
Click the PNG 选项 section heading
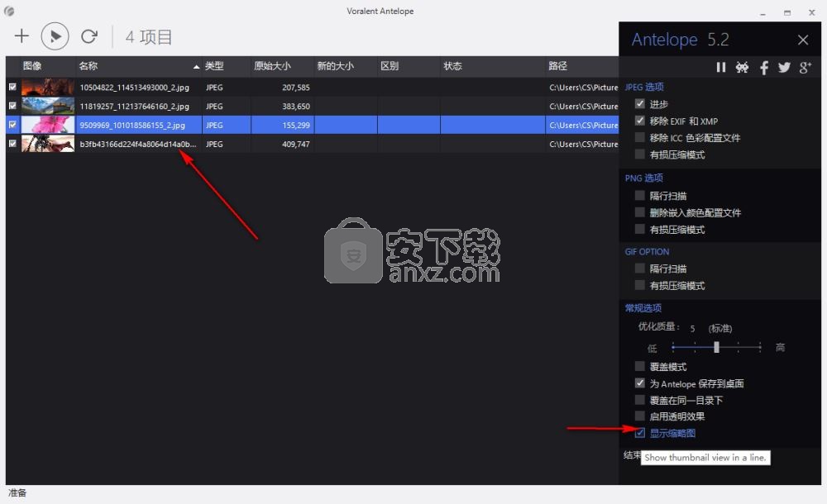pyautogui.click(x=644, y=178)
